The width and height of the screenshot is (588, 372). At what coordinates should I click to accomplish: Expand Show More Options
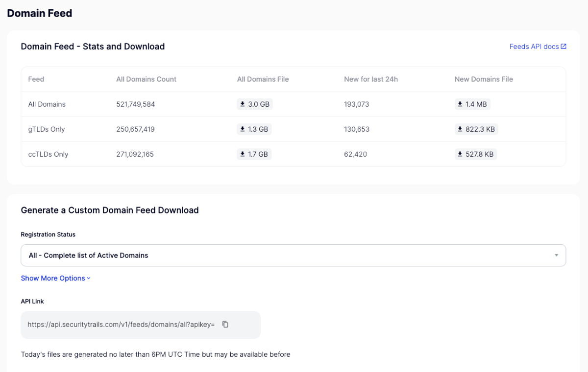pyautogui.click(x=56, y=278)
